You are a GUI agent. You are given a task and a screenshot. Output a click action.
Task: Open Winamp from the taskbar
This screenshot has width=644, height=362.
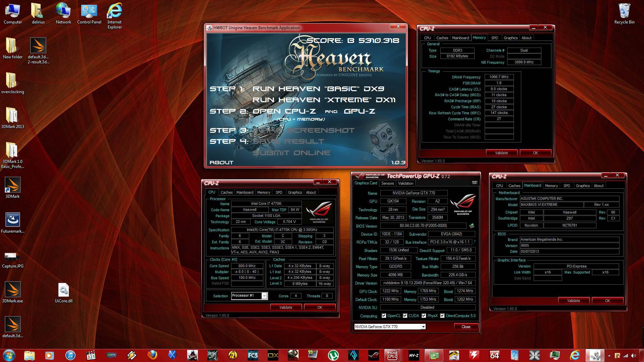132,355
